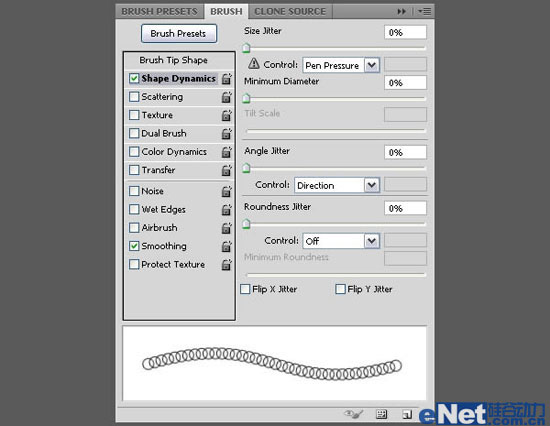Uncheck the Smoothing checkbox

[x=134, y=246]
